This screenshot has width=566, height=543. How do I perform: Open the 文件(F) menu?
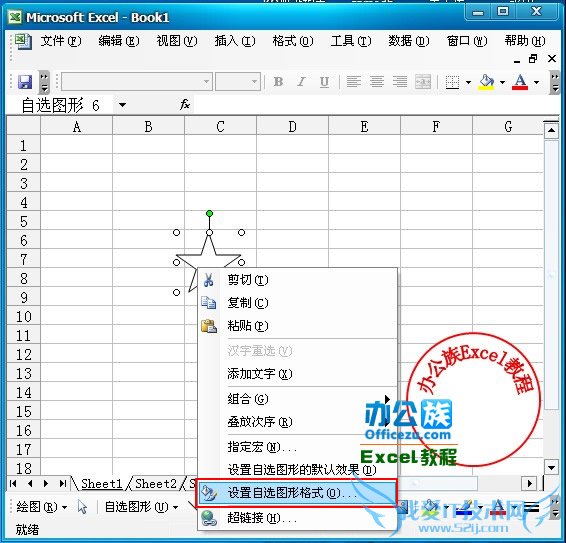(x=61, y=41)
